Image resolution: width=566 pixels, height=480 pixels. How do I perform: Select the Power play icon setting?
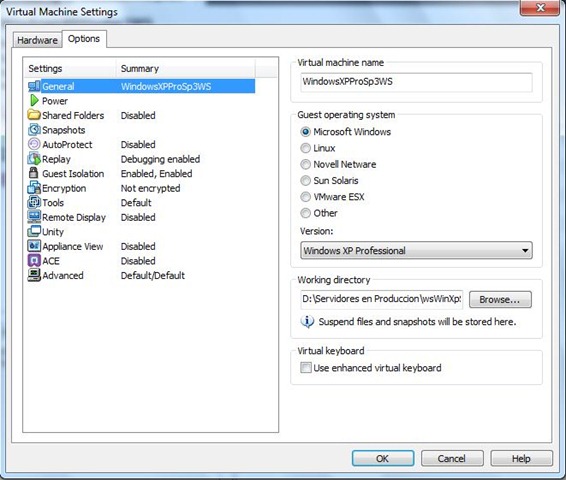pos(34,100)
